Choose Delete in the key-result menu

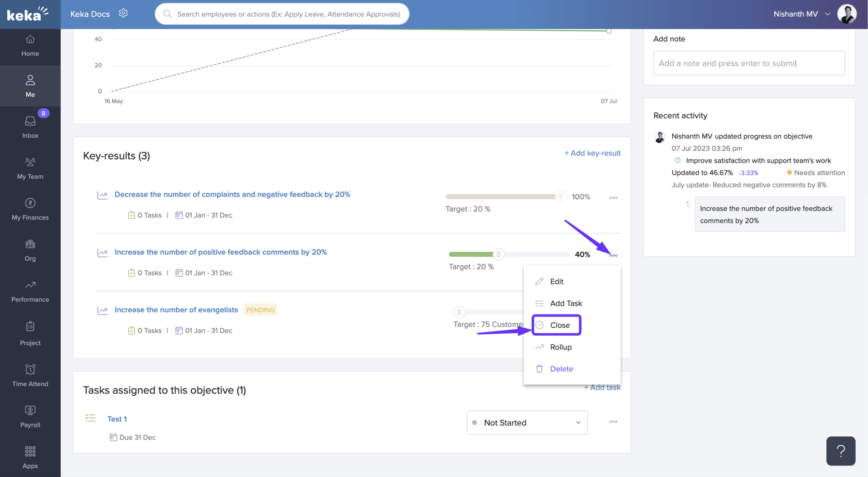[561, 368]
